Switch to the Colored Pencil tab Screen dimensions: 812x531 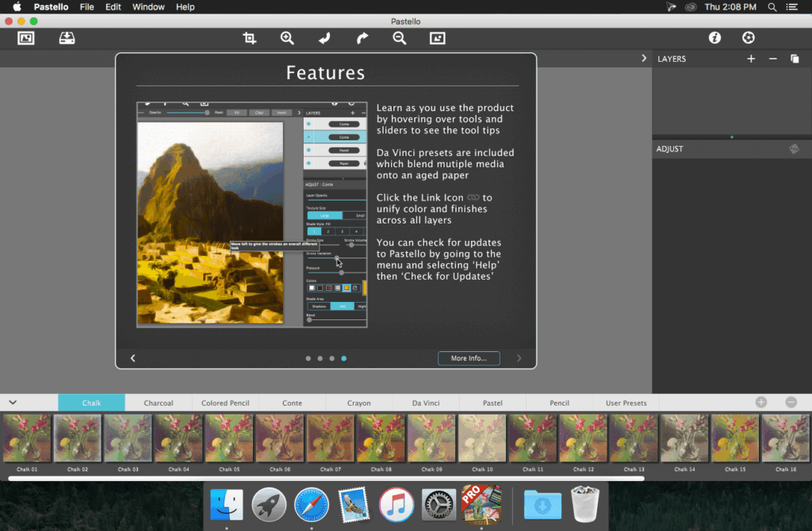coord(225,403)
